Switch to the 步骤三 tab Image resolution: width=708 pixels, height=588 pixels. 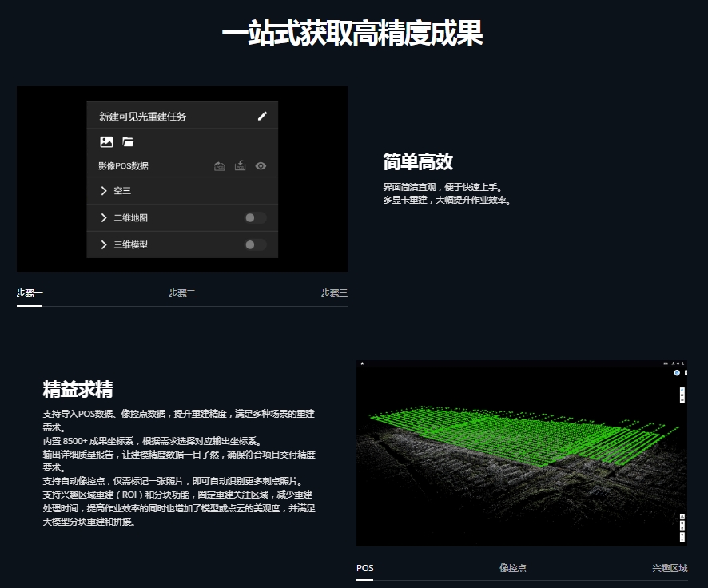coord(334,293)
